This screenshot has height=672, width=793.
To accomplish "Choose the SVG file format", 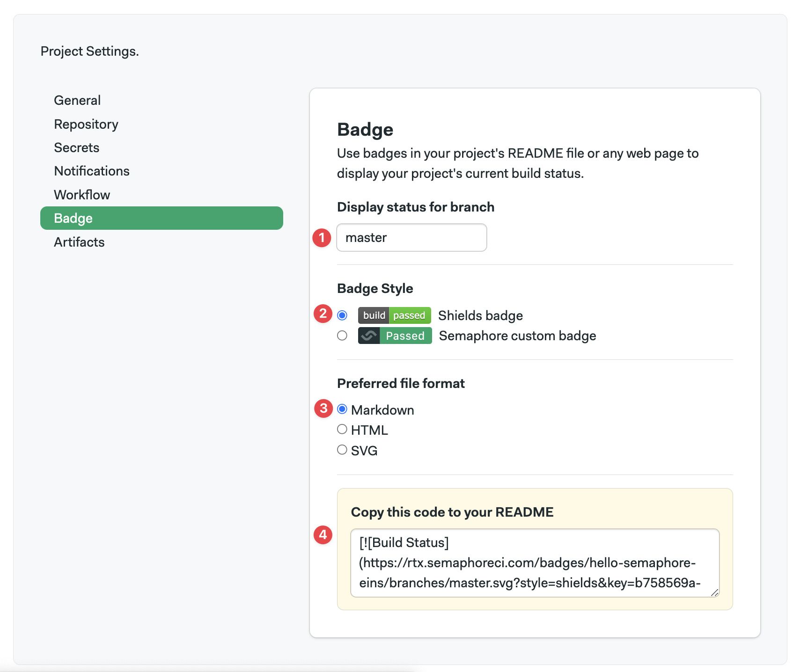I will click(x=342, y=450).
